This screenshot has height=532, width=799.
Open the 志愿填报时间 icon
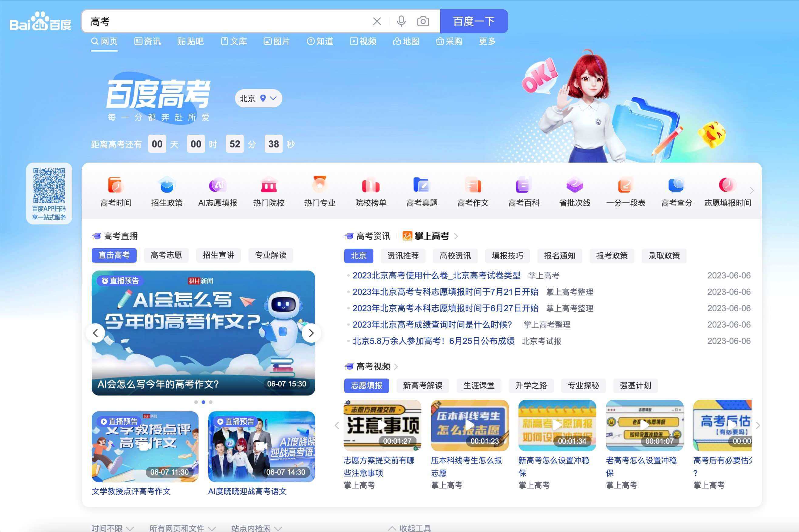click(x=728, y=192)
